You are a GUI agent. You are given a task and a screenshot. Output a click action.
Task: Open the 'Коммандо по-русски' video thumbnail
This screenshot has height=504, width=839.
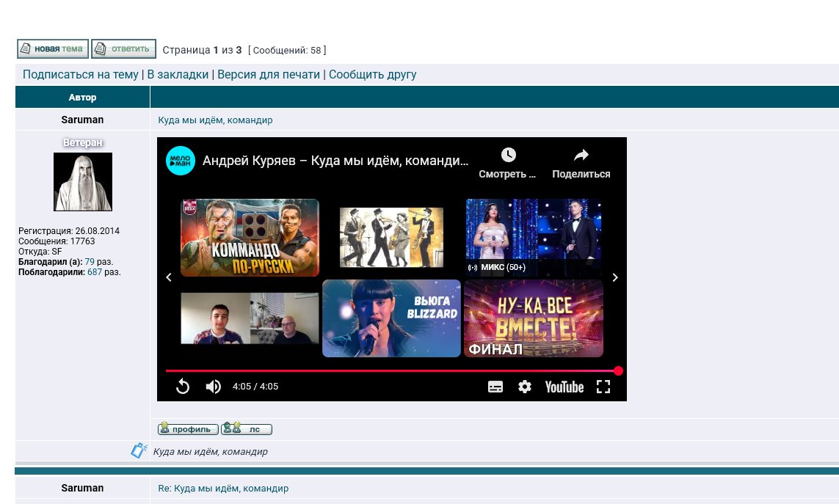click(250, 238)
